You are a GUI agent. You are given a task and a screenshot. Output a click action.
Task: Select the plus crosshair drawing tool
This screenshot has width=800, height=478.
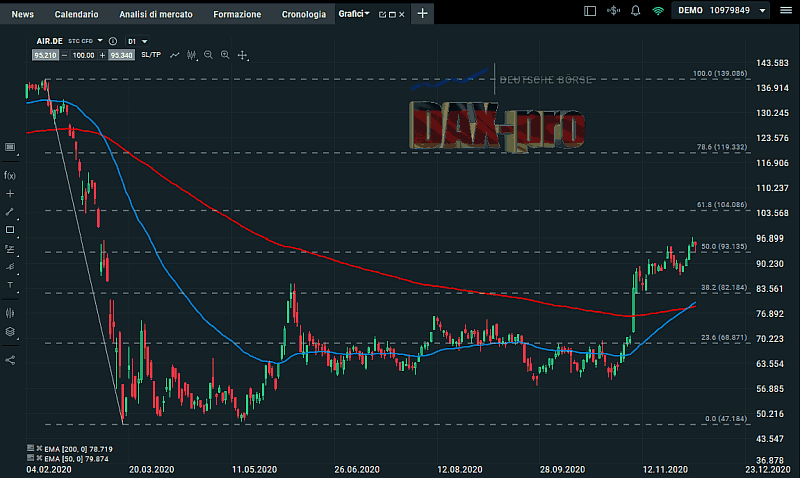tap(10, 194)
